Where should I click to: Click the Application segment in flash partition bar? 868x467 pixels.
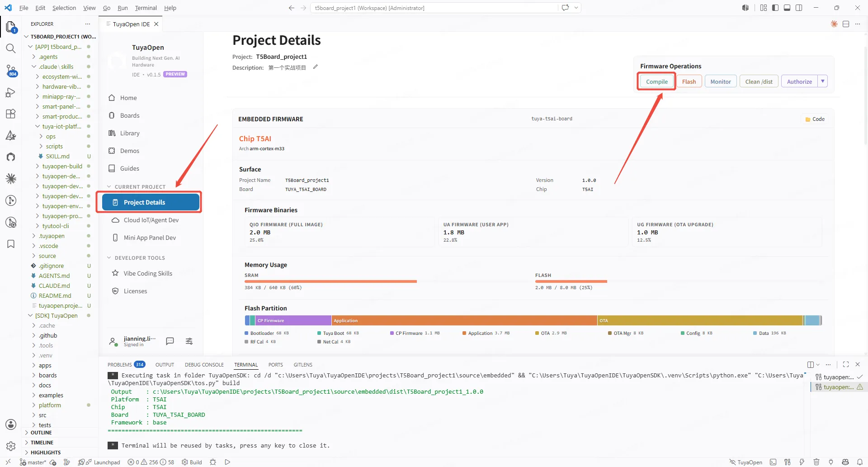point(464,320)
